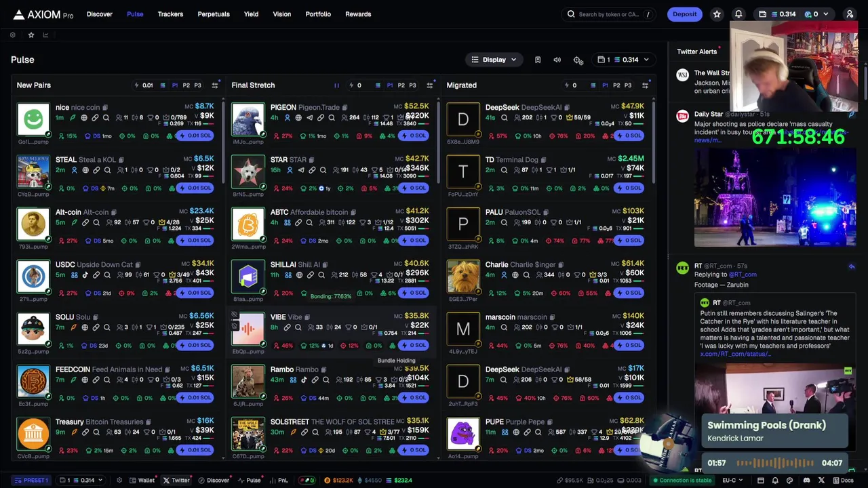This screenshot has width=868, height=488.
Task: Toggle Twitter tracker in bottom bar
Action: click(176, 481)
